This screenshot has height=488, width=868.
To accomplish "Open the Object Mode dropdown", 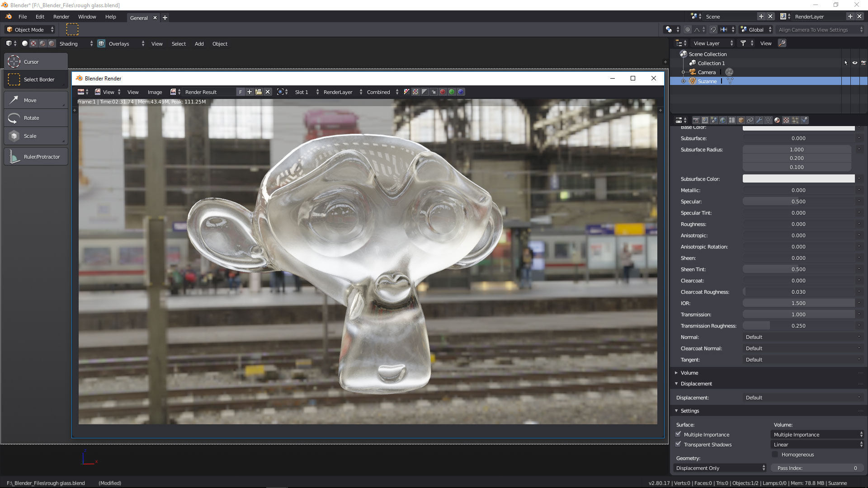I will [30, 29].
